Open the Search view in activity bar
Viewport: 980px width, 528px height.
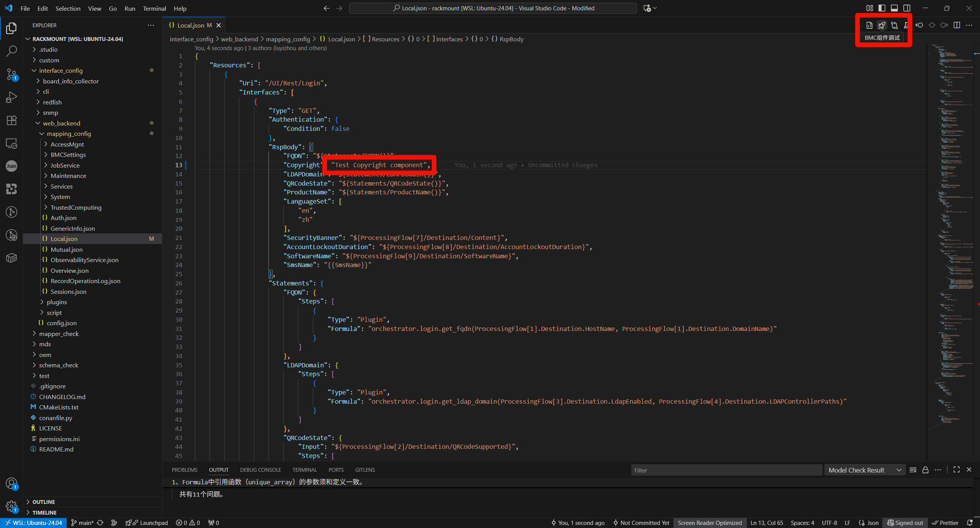coord(11,51)
